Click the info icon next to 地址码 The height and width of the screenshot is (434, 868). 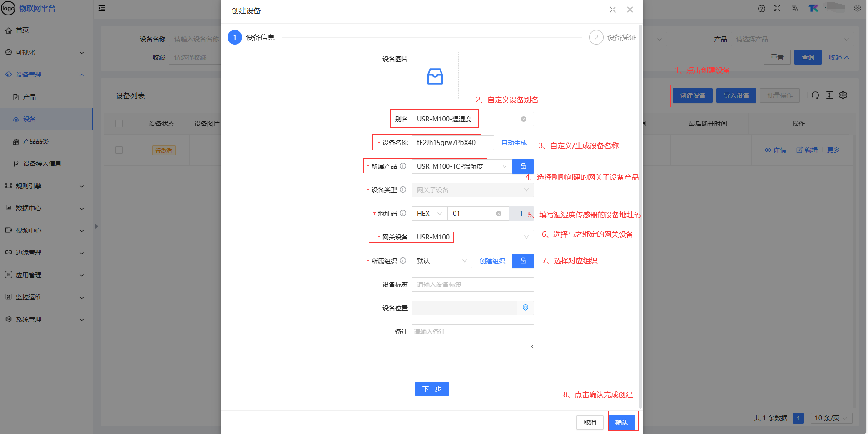[x=403, y=214]
